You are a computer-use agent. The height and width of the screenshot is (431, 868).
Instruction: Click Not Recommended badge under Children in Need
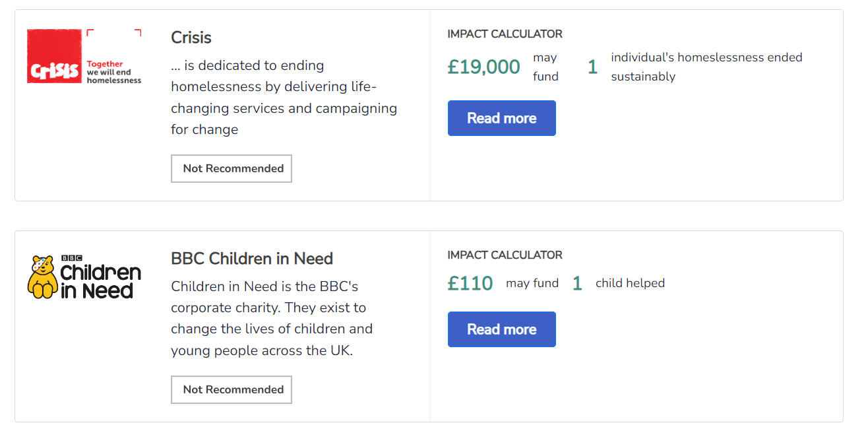click(x=232, y=390)
